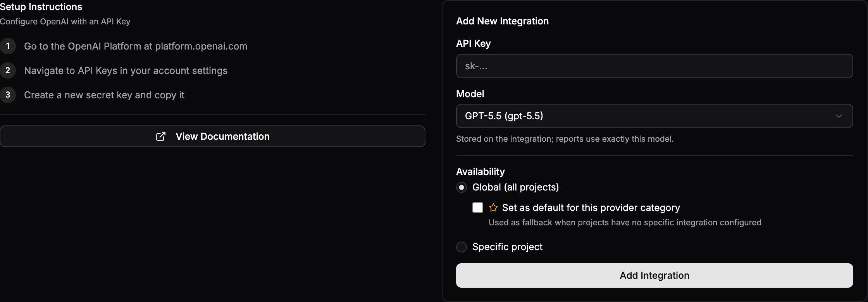Click the text 'Configure OpenAI with an API Key'
868x302 pixels.
(65, 22)
